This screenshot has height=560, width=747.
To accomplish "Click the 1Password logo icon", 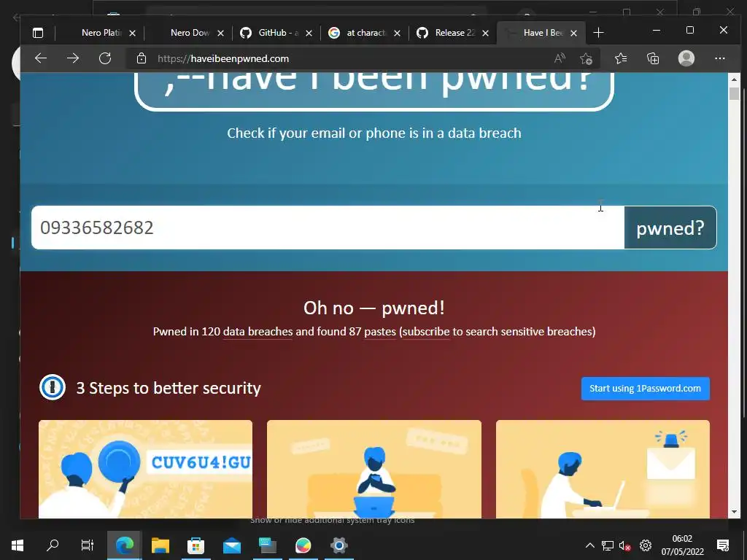I will coord(53,388).
